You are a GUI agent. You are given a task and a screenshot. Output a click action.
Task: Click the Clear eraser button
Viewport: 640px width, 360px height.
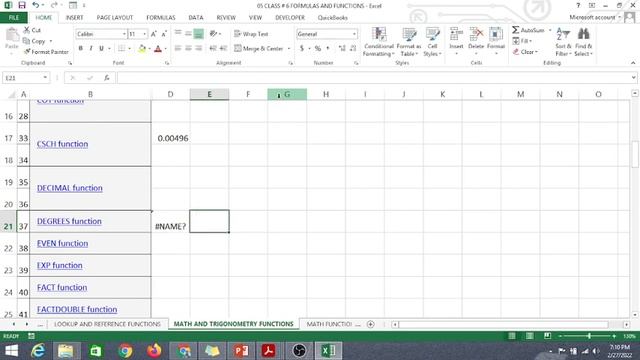(x=525, y=52)
